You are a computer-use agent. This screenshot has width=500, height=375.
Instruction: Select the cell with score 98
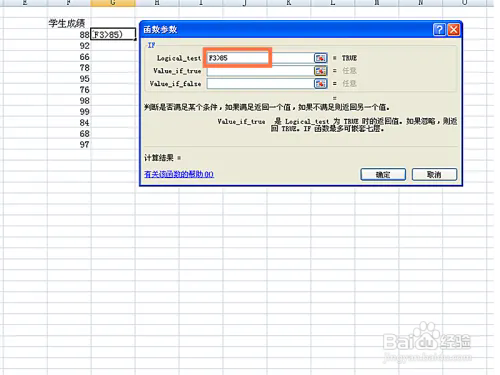(x=69, y=101)
